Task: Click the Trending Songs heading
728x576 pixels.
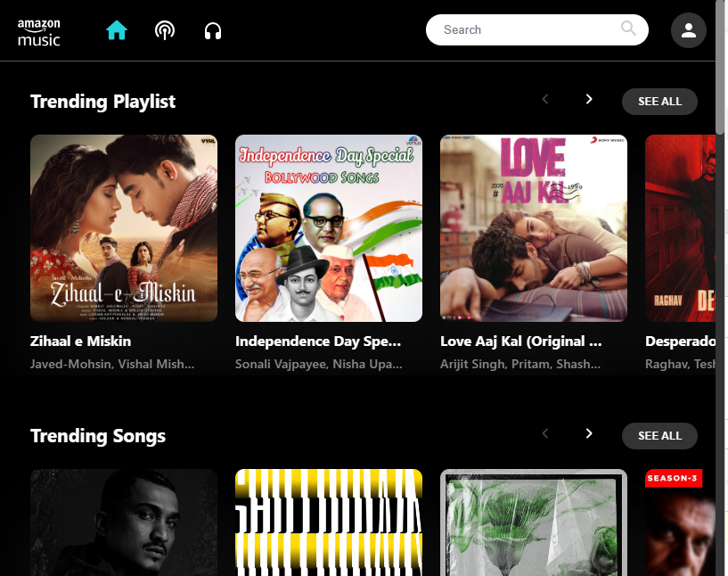Action: tap(97, 436)
